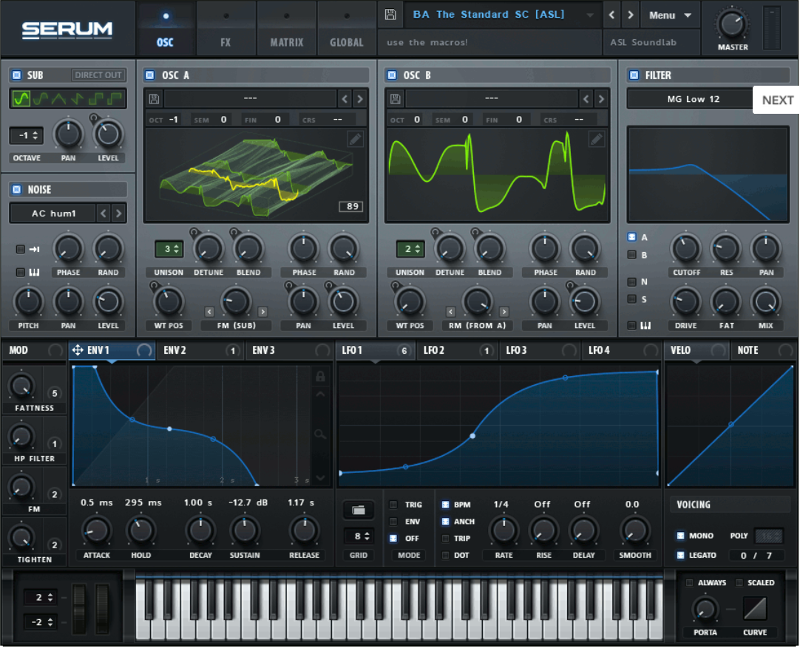800x648 pixels.
Task: Switch to the FX tab
Action: (x=226, y=29)
